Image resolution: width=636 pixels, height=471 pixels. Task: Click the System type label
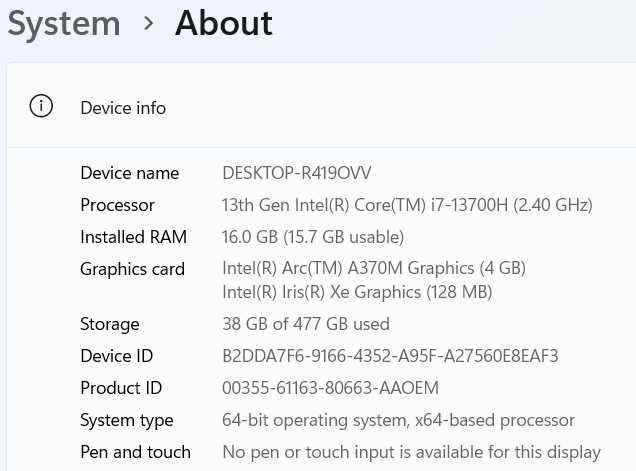pos(127,421)
